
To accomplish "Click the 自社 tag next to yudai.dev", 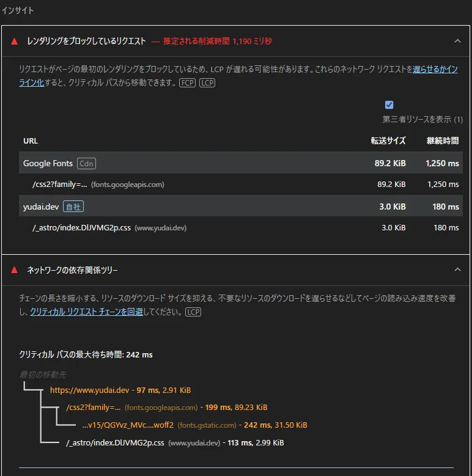I will 73,207.
